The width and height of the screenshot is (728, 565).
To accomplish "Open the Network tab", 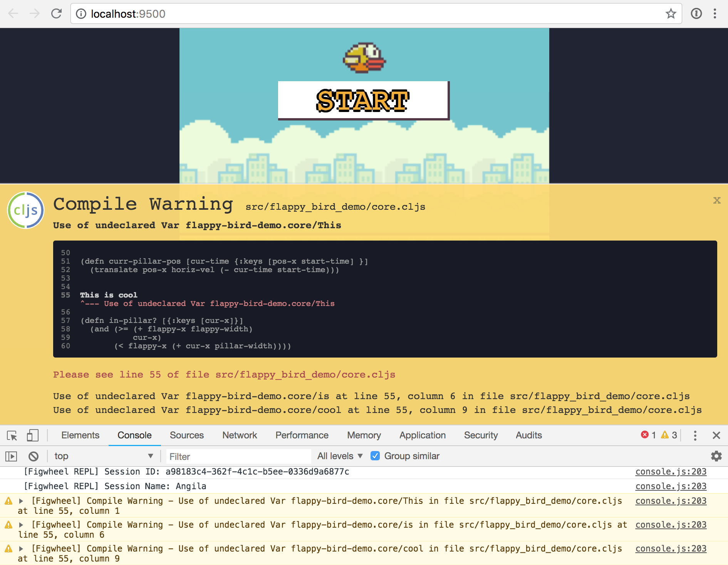I will 240,435.
